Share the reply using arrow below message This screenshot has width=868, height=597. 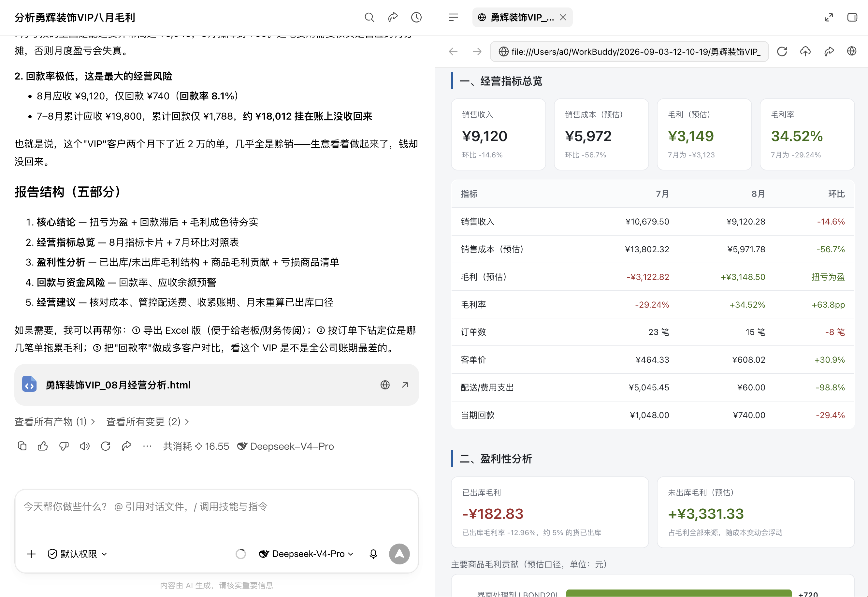click(x=126, y=446)
